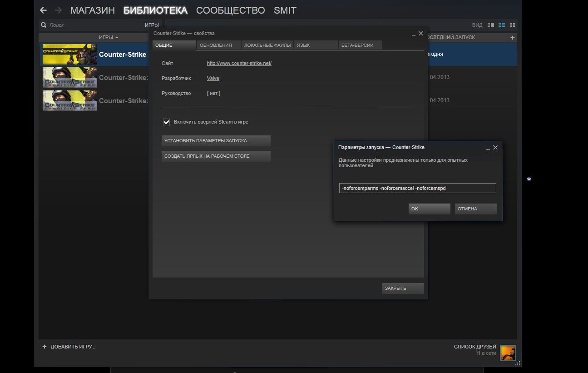Select the ОБЩИЕ tab
The height and width of the screenshot is (373, 588).
[174, 45]
